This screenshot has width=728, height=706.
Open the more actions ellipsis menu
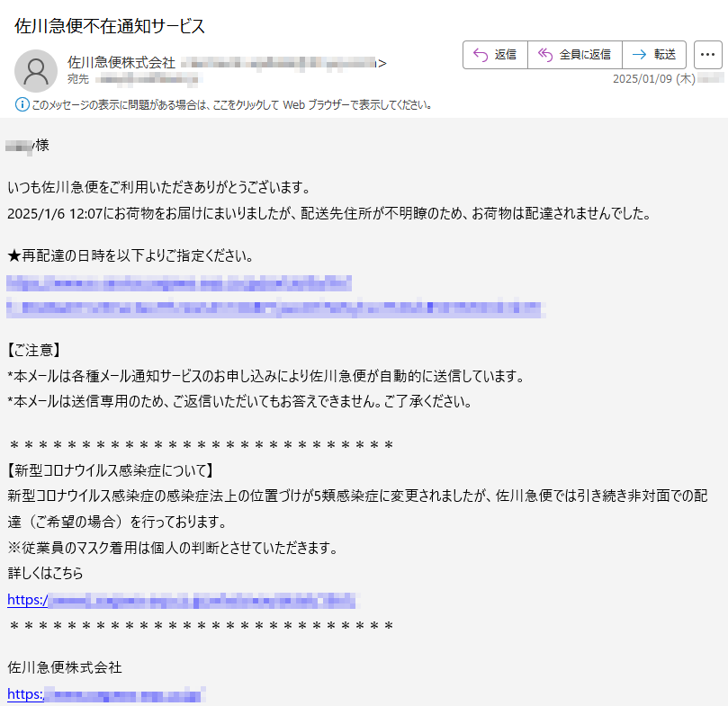707,55
